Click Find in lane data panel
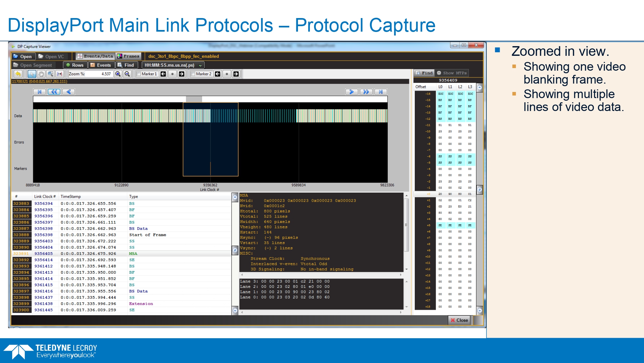 point(424,73)
